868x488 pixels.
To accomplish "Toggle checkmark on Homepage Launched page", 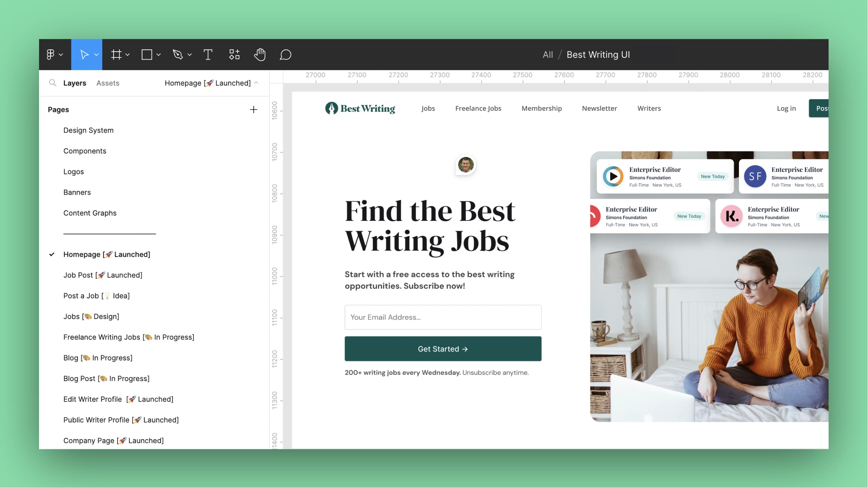I will [51, 254].
